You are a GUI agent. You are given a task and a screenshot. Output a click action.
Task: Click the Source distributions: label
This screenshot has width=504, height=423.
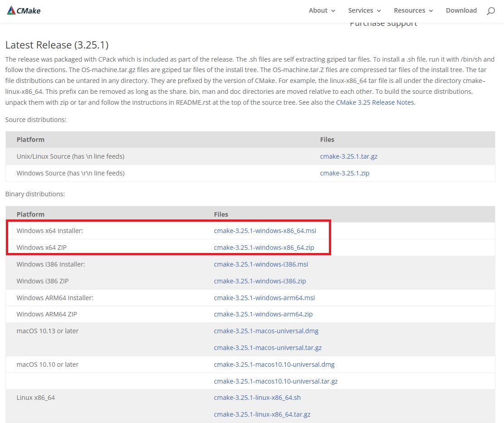pyautogui.click(x=36, y=120)
